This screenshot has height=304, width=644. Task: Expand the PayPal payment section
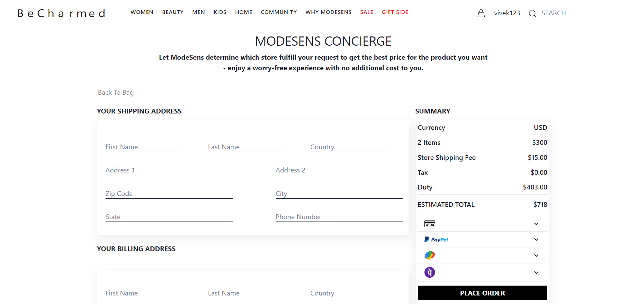(x=536, y=239)
